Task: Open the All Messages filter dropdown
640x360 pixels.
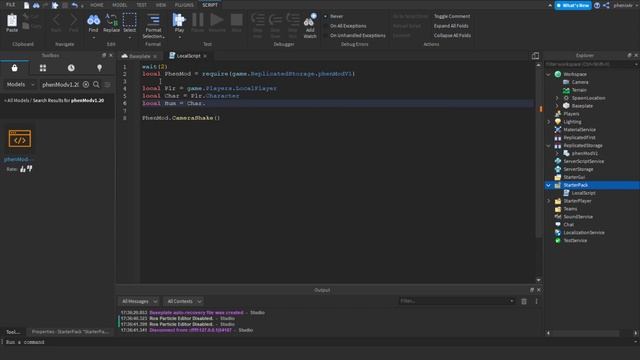Action: point(139,301)
